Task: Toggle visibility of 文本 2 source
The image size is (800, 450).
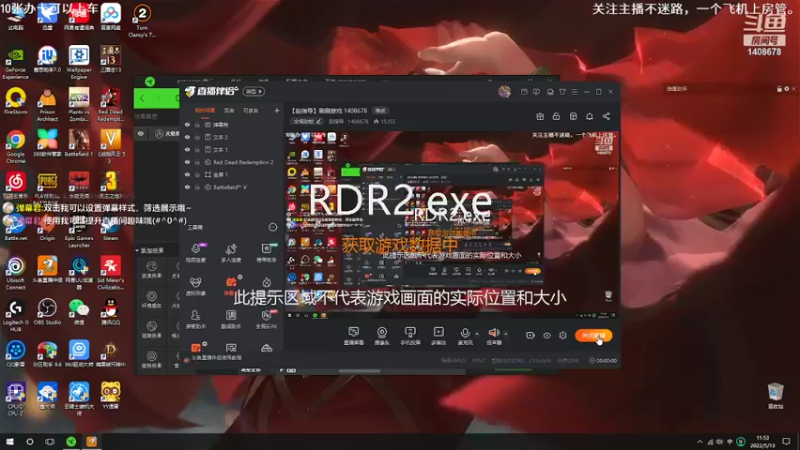Action: click(x=187, y=137)
